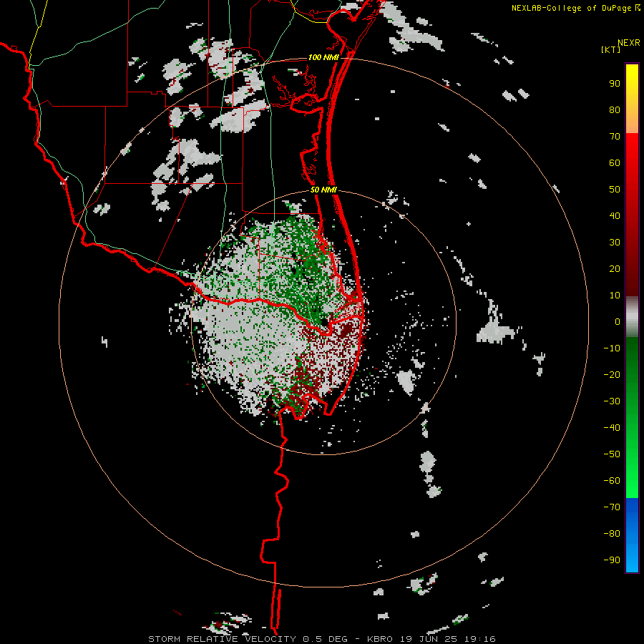Screen dimensions: 644x644
Task: Click the 40 value on velocity scale
Action: coord(615,215)
